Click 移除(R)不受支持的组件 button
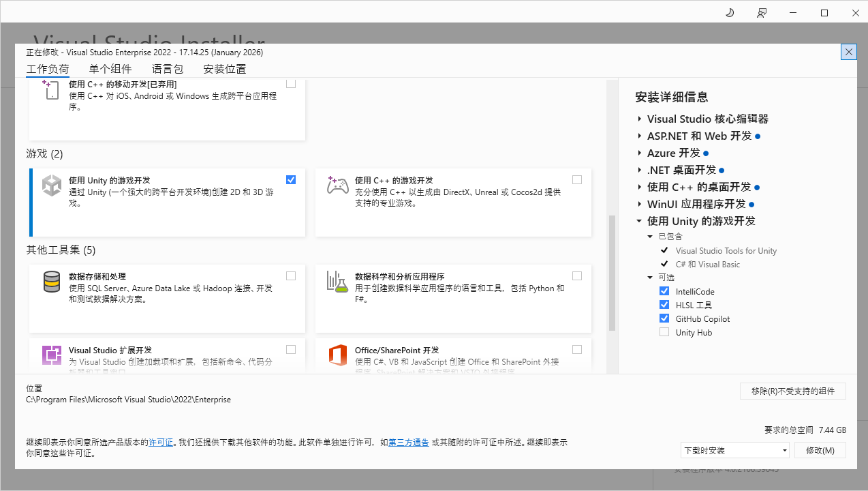Screen dimensions: 868x491 (x=793, y=391)
